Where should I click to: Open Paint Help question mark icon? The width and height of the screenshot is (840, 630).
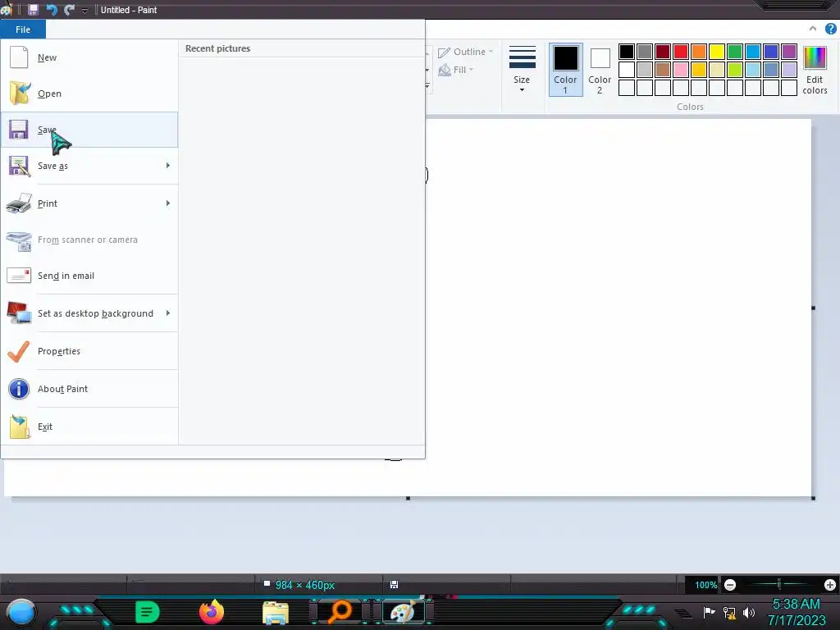(x=831, y=29)
